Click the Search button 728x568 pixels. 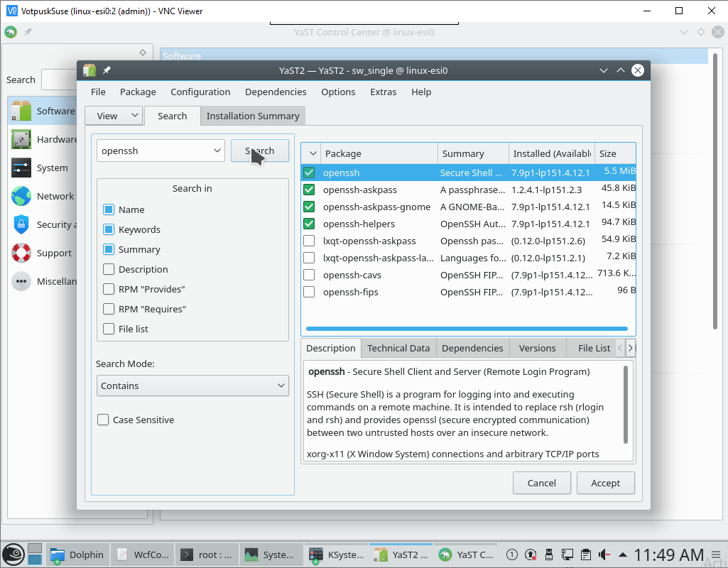pyautogui.click(x=260, y=151)
